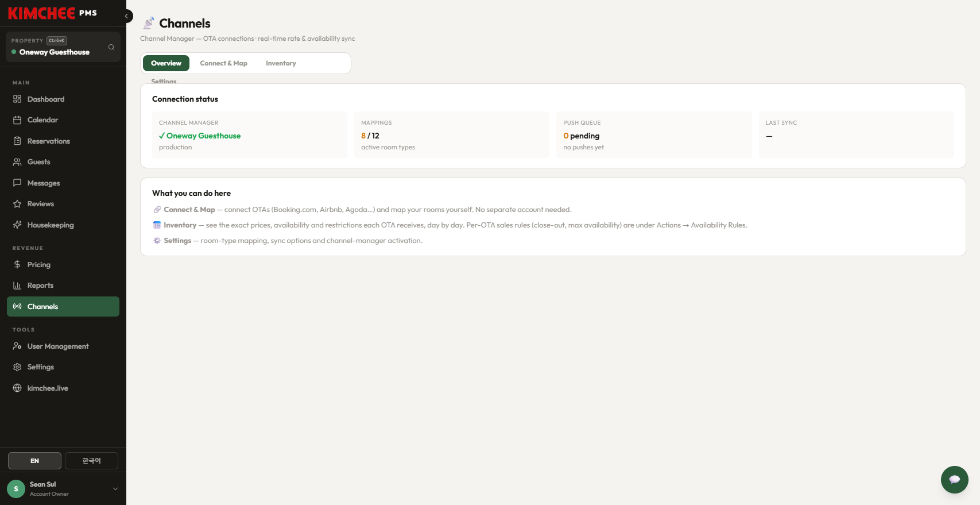Image resolution: width=980 pixels, height=505 pixels.
Task: Click the Sean Sul avatar
Action: coord(16,489)
